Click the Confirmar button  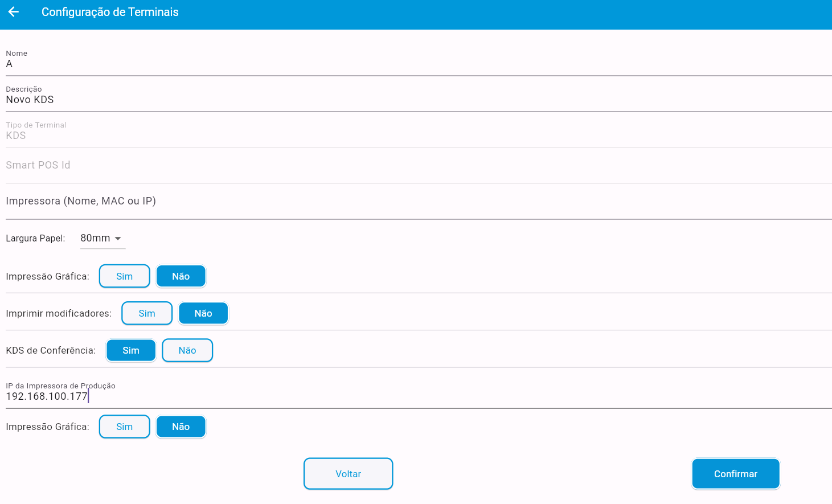point(735,474)
